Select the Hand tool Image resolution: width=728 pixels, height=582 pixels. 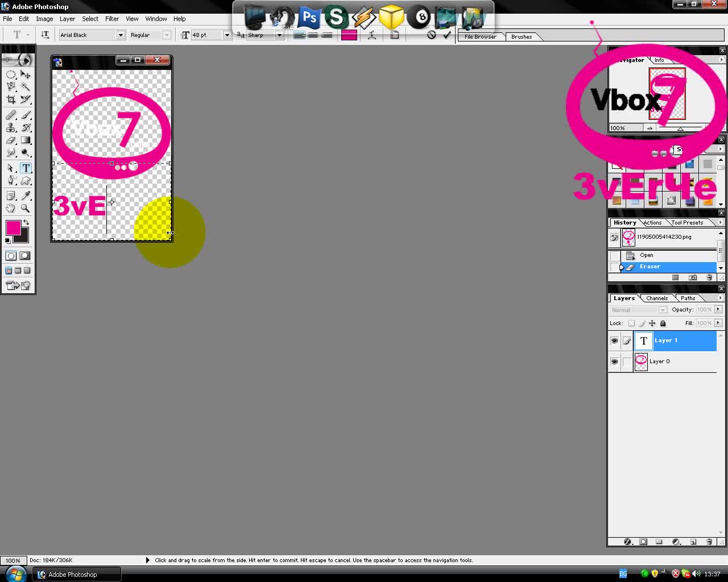[11, 208]
